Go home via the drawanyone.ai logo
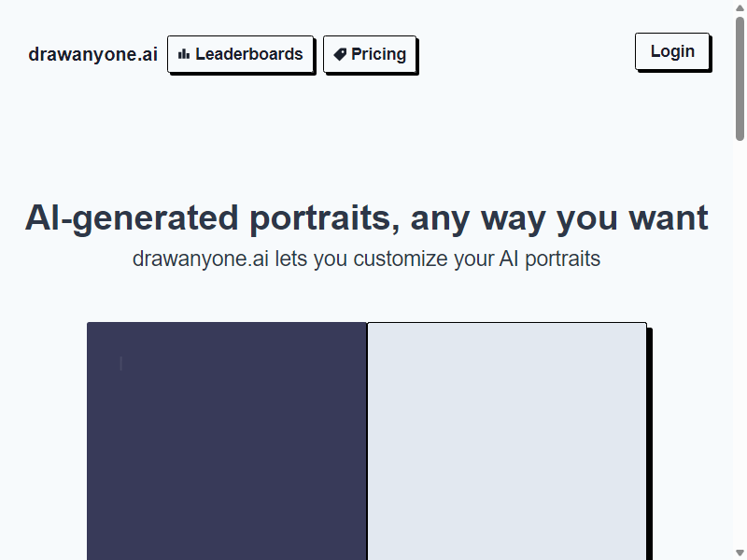Image resolution: width=747 pixels, height=560 pixels. coord(92,54)
